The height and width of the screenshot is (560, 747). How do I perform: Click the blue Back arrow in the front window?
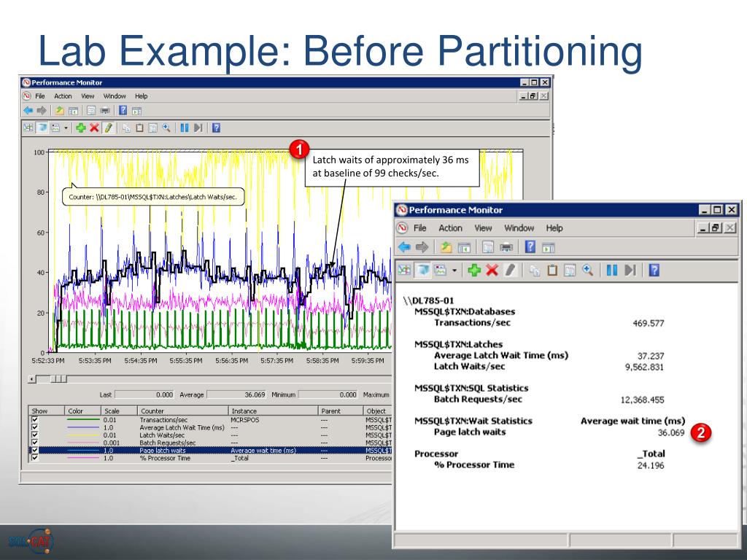click(x=402, y=248)
